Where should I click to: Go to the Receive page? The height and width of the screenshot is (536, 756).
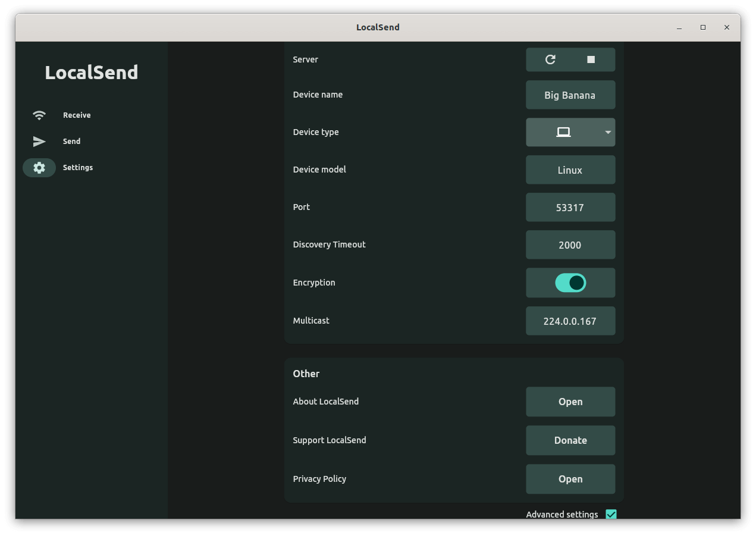click(x=76, y=115)
